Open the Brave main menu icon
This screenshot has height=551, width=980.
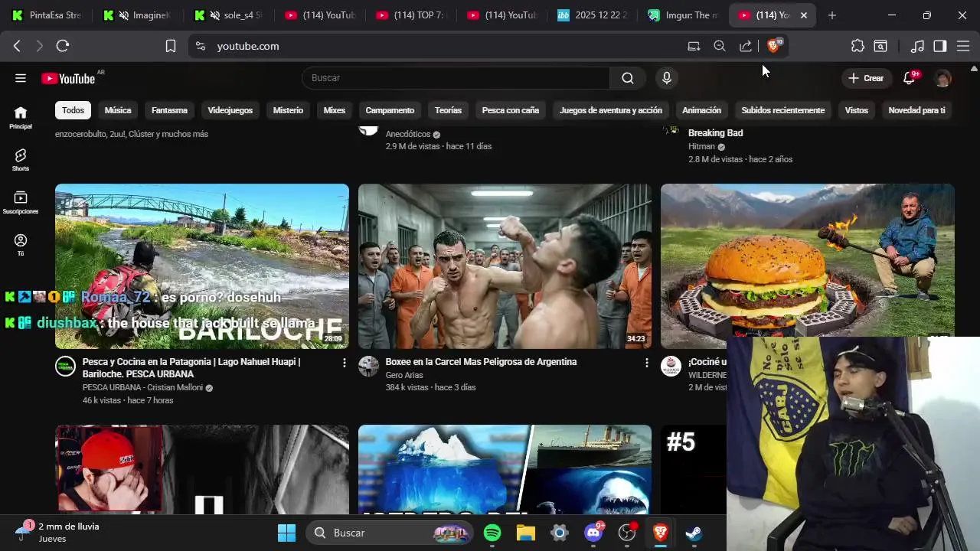tap(963, 46)
